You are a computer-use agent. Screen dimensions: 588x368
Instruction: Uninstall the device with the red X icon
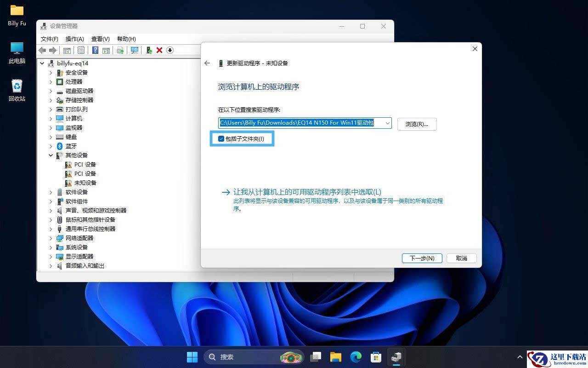coord(159,50)
